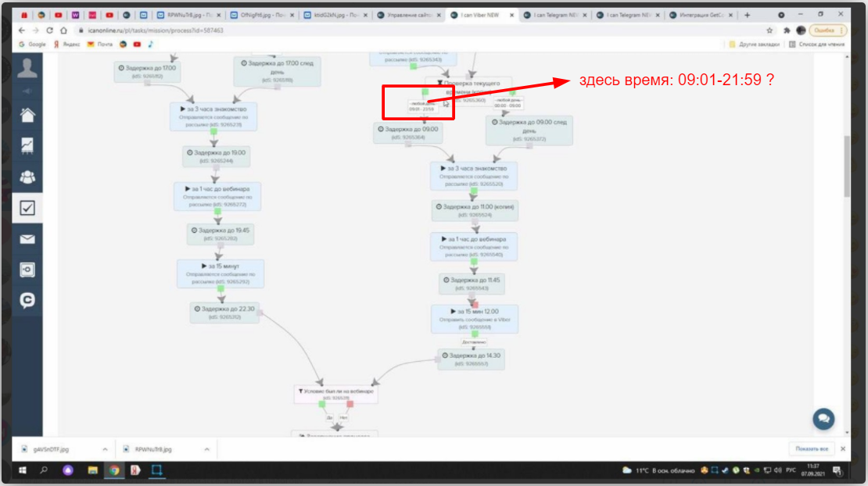The image size is (868, 486).
Task: Open the mail envelope icon in sidebar
Action: tap(27, 239)
